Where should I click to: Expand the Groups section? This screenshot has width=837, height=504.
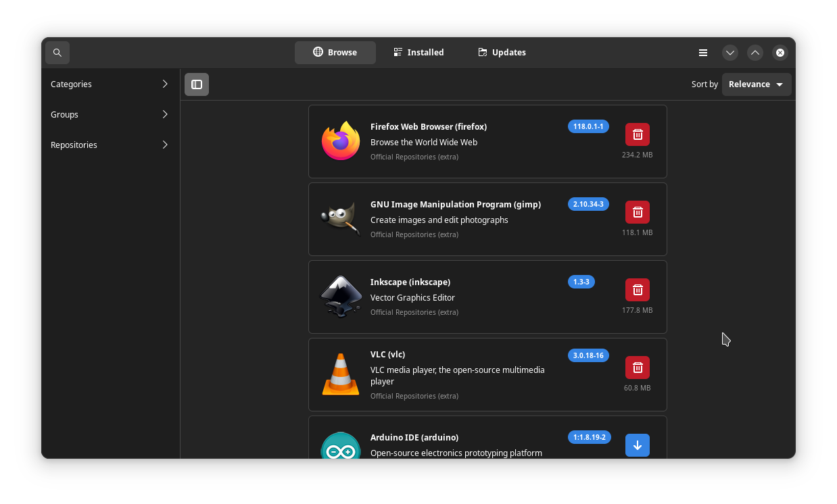click(x=110, y=115)
